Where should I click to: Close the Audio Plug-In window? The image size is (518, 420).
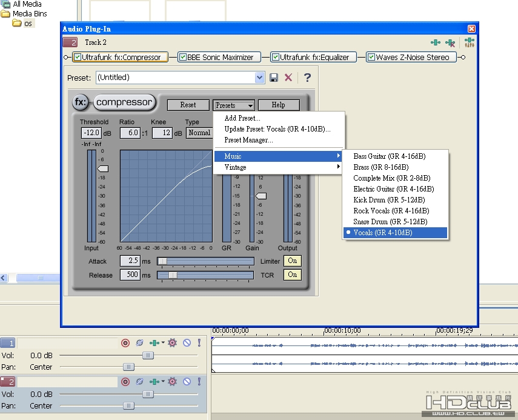[471, 28]
